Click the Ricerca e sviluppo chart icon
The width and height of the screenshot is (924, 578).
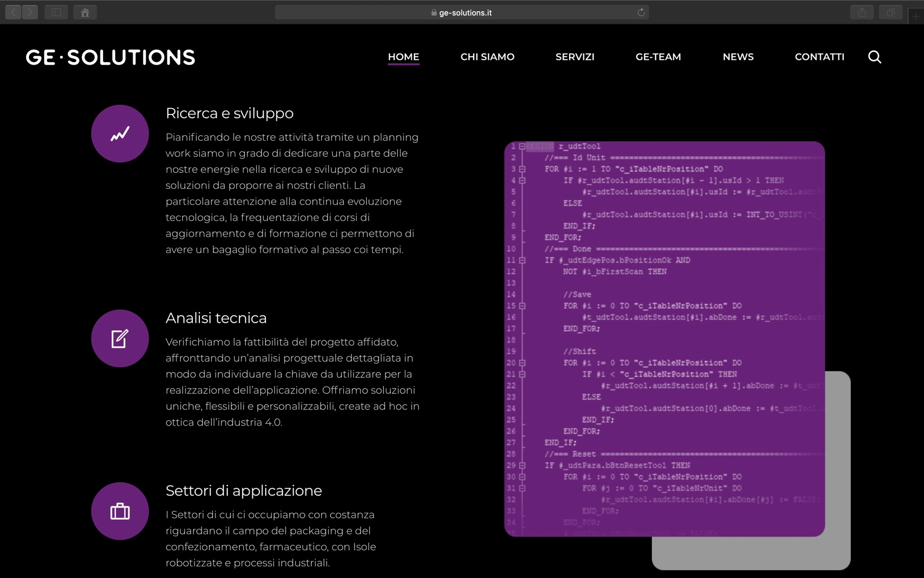120,134
